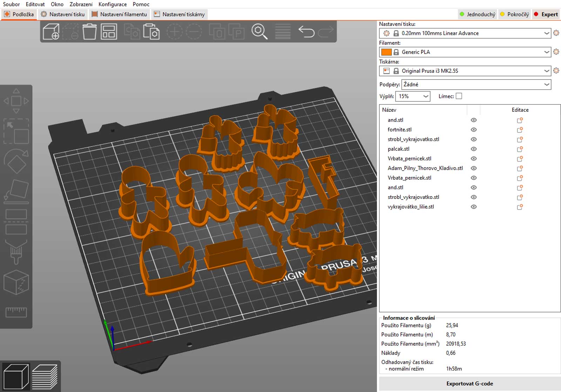This screenshot has width=561, height=392.
Task: Expand the Podpěry supports dropdown
Action: tap(546, 84)
